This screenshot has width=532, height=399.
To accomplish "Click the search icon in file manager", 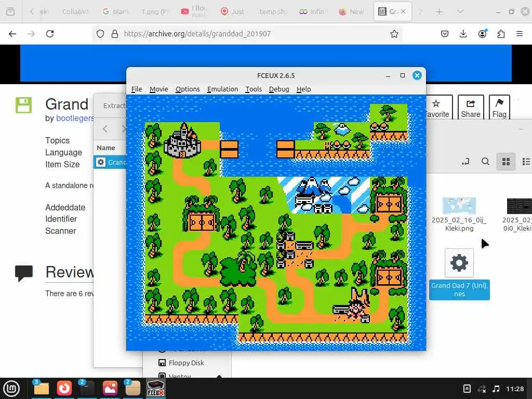I will [x=486, y=162].
